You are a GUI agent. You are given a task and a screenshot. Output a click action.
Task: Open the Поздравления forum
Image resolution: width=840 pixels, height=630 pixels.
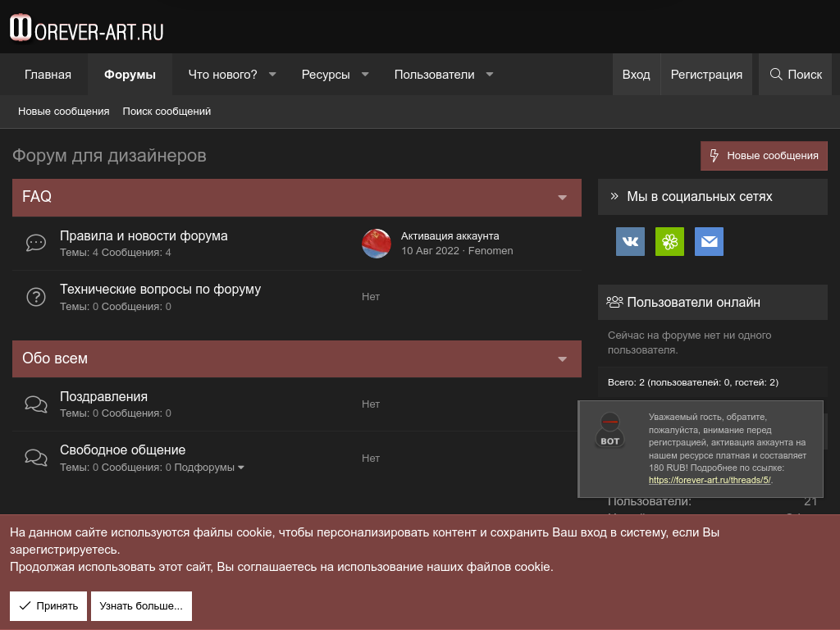(103, 396)
